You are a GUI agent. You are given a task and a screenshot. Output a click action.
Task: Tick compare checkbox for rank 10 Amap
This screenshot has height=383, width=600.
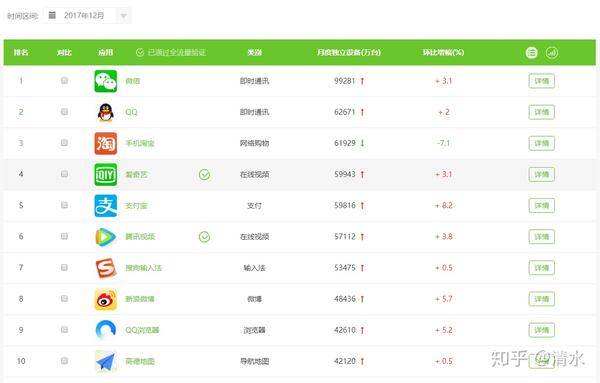[x=64, y=360]
